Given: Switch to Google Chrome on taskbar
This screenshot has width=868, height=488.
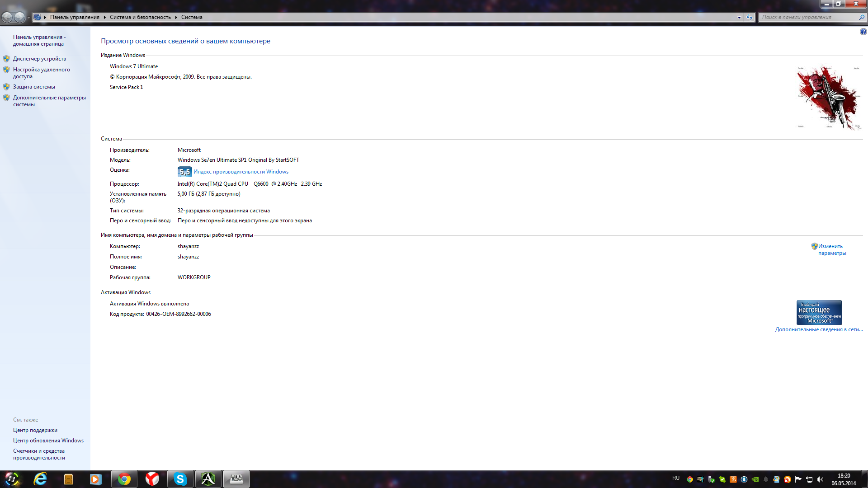Looking at the screenshot, I should pos(124,479).
